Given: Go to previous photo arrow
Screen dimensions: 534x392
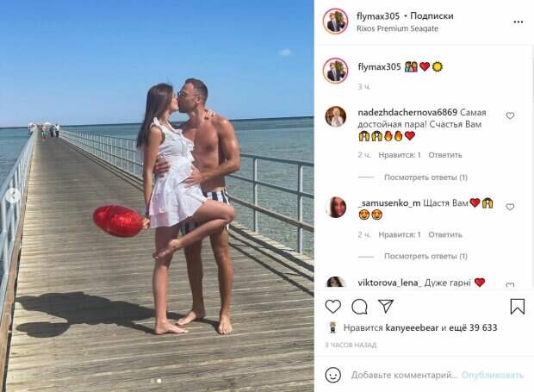Looking at the screenshot, I should click(x=13, y=196).
